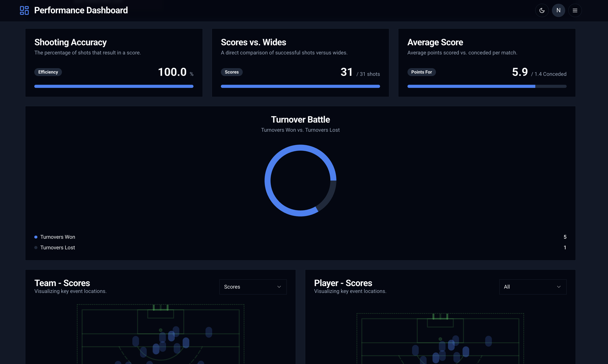Click the Scores vs. Wides progress bar

[300, 86]
